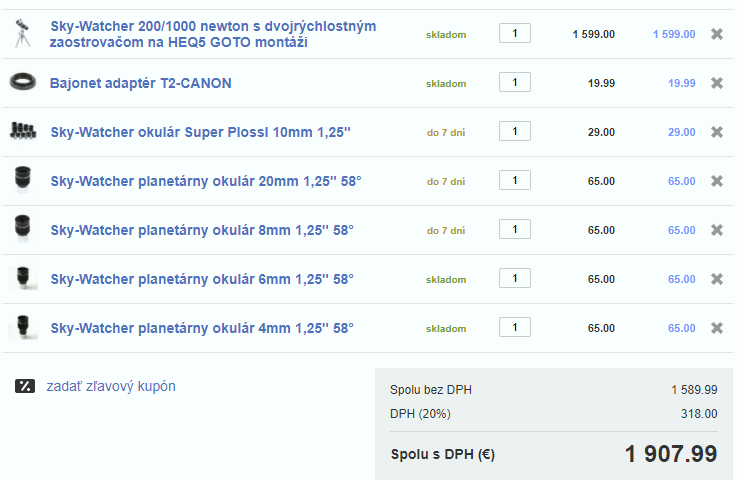737x480 pixels.
Task: Open Sky-Watcher planetárny okulár 6mm link
Action: pos(202,279)
